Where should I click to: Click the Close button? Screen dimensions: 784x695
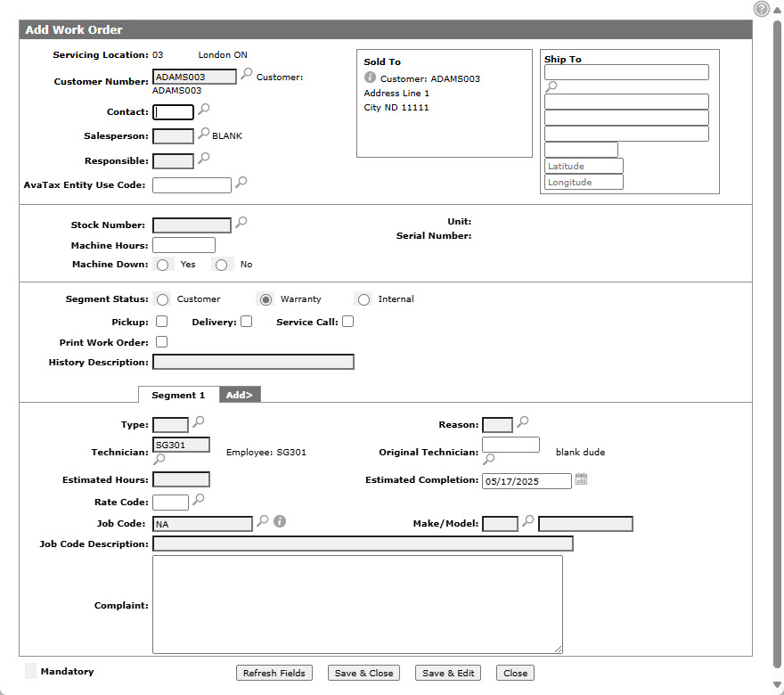coord(515,673)
